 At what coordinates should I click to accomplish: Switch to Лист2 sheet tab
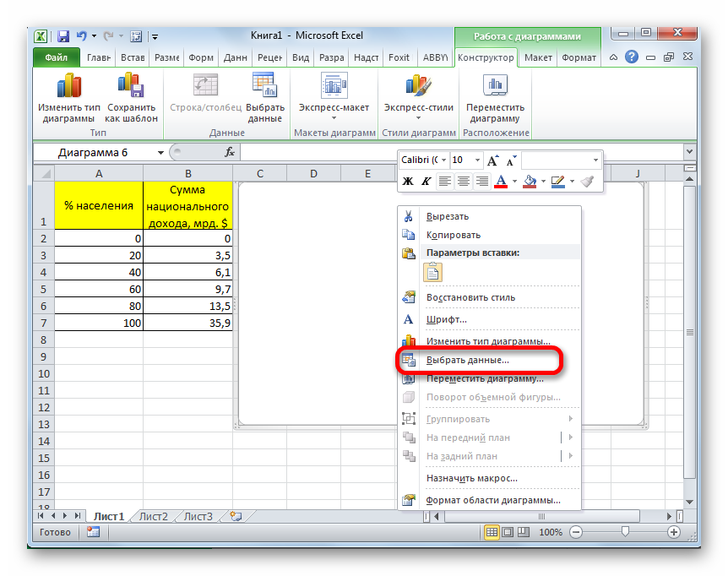click(x=153, y=516)
